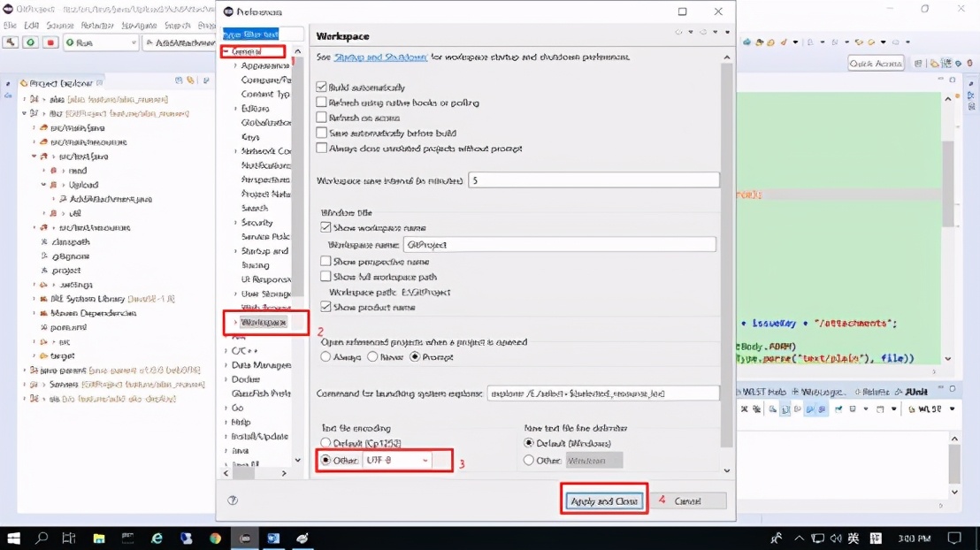Select Default (Windows) line delimiter radio
The height and width of the screenshot is (550, 980).
pyautogui.click(x=529, y=443)
